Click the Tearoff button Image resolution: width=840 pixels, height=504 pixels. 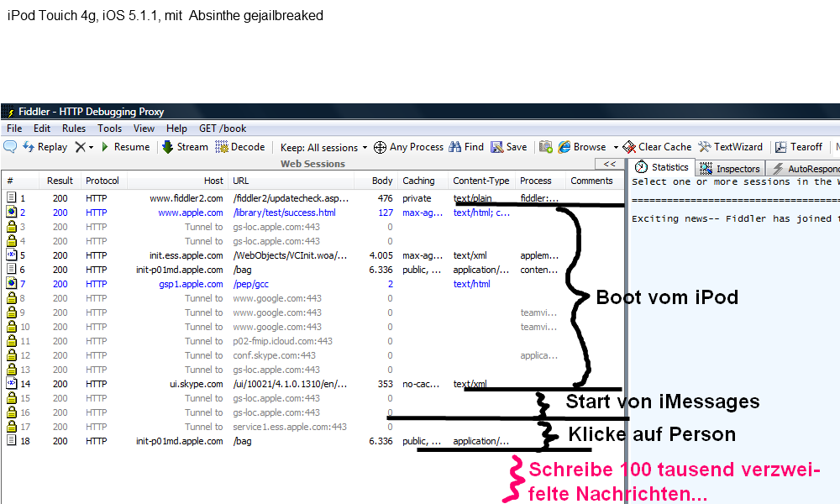click(x=799, y=147)
